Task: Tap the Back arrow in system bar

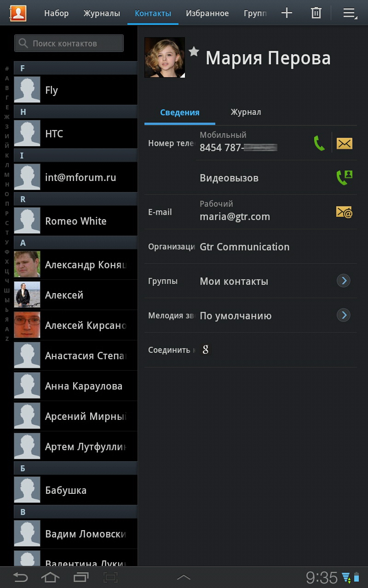Action: point(20,577)
